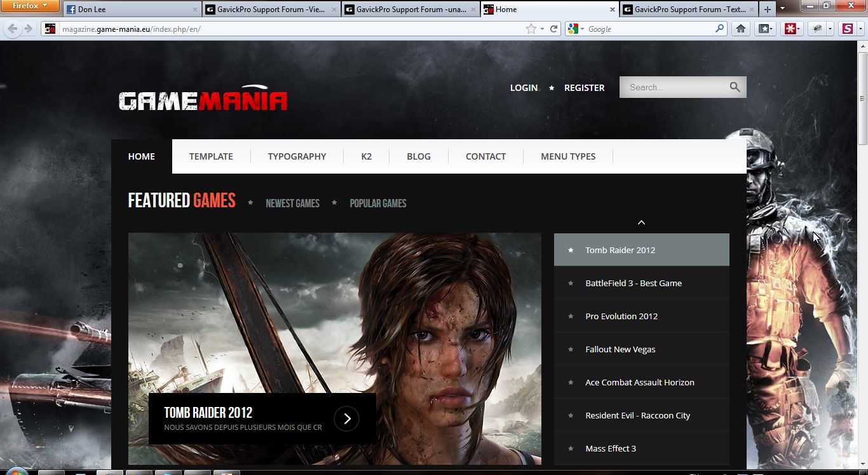Screen dimensions: 868x475
Task: Click the GameMania logo
Action: (x=203, y=99)
